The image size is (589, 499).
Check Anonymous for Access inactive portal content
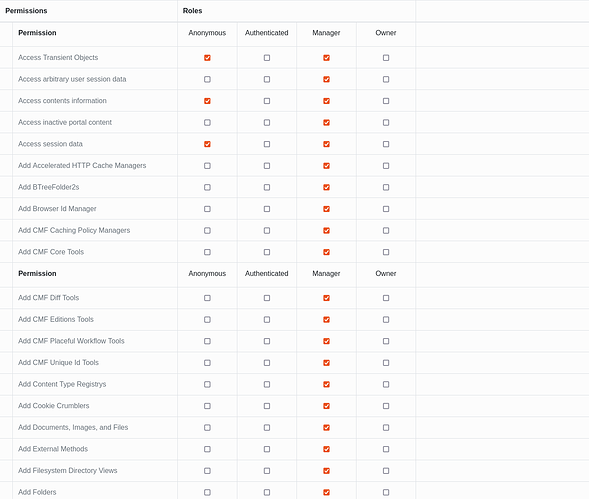(207, 122)
